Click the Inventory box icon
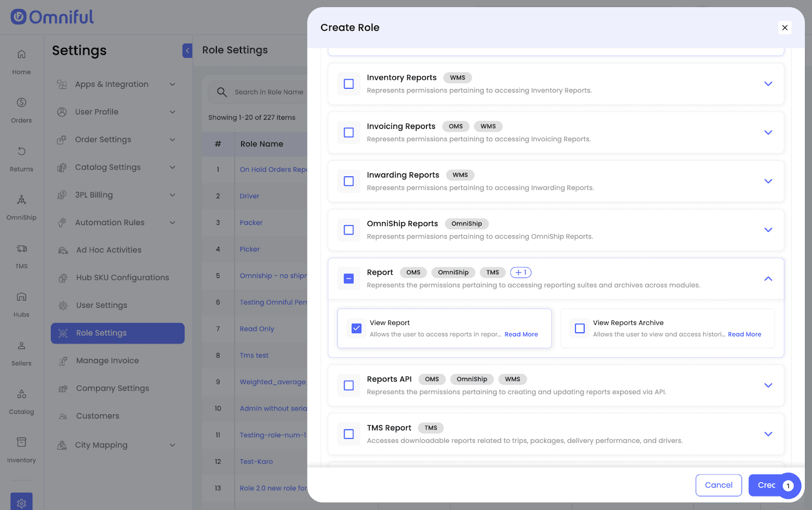This screenshot has height=510, width=812. click(21, 442)
